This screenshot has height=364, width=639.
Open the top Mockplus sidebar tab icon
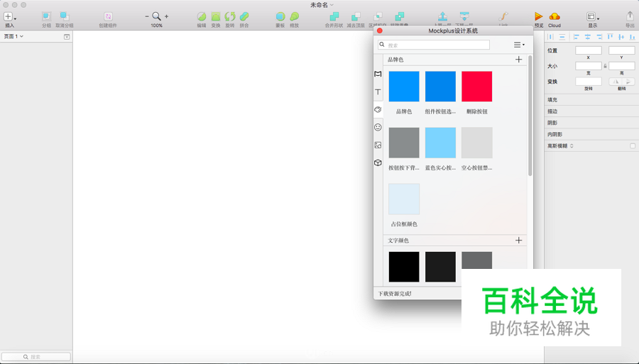378,74
